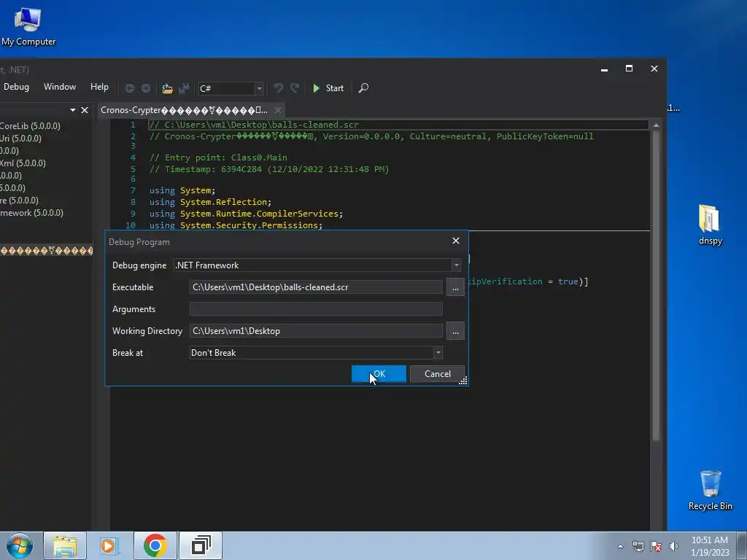Click the using System.Security.Permissions line

coord(236,225)
